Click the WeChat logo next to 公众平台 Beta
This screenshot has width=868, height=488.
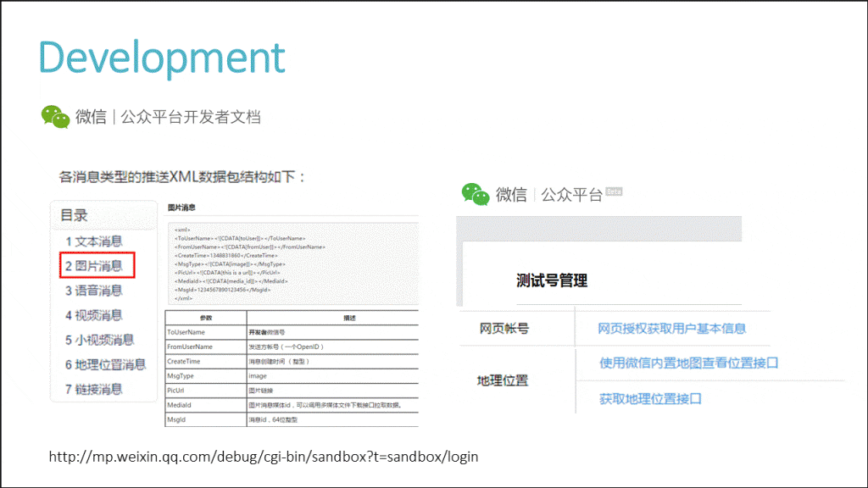click(476, 194)
